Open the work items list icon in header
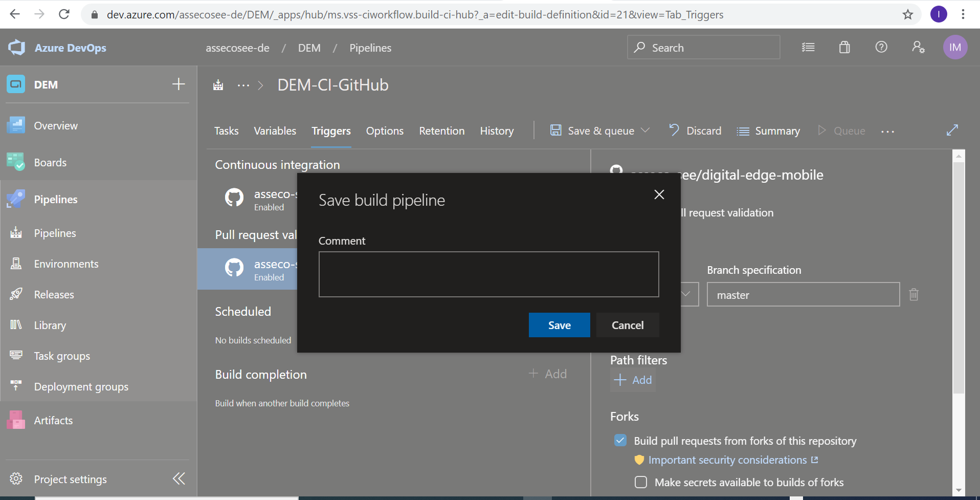Image resolution: width=980 pixels, height=500 pixels. point(808,48)
